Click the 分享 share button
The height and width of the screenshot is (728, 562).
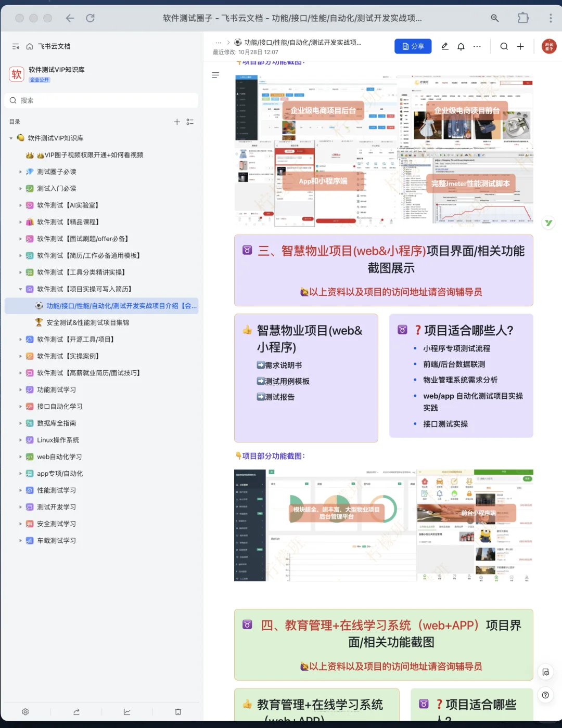[x=413, y=46]
